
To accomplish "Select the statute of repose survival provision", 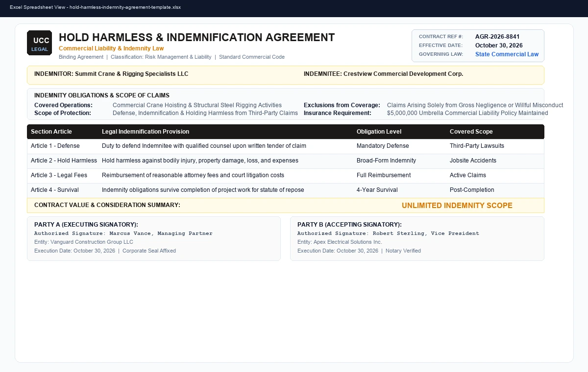I will point(203,190).
